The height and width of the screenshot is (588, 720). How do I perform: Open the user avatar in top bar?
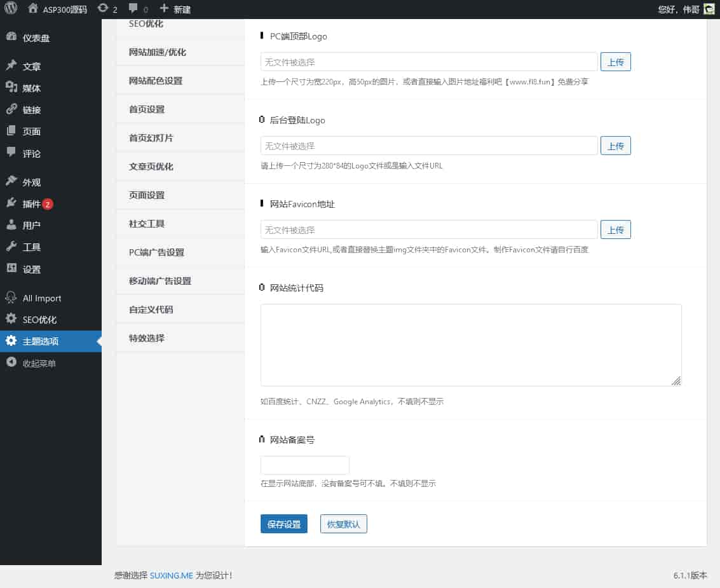(x=709, y=9)
